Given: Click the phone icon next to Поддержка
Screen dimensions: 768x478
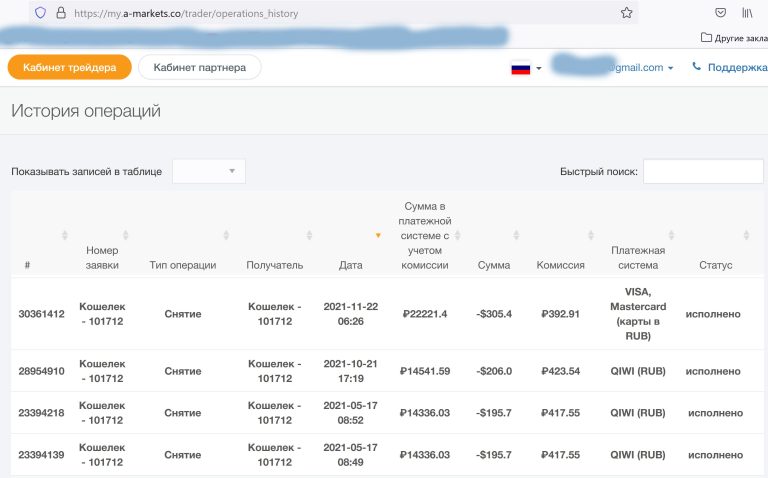Looking at the screenshot, I should click(x=696, y=68).
